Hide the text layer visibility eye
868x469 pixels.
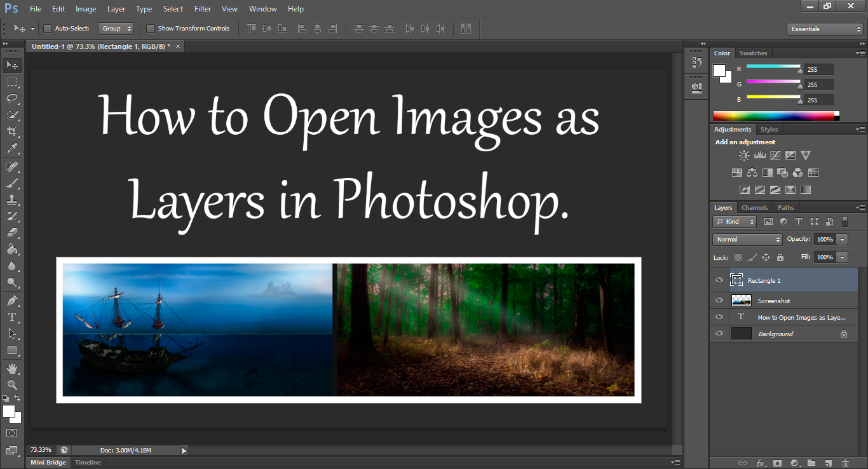coord(719,316)
